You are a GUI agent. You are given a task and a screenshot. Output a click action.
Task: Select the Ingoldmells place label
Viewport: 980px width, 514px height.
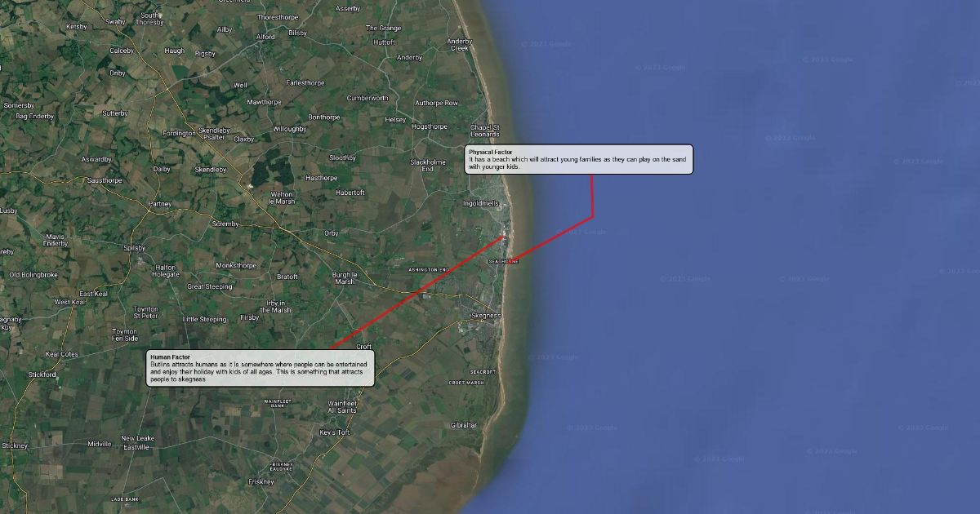[481, 203]
